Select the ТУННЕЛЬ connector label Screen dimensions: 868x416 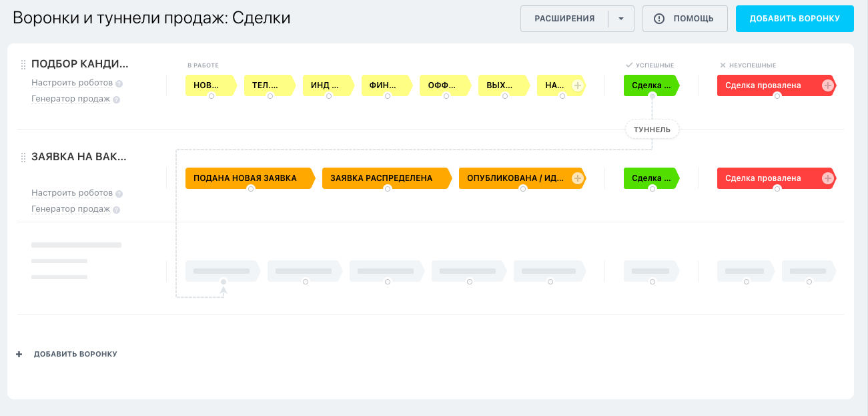(652, 130)
